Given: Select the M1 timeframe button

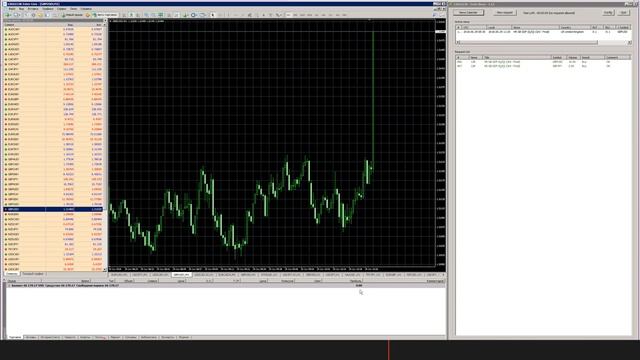Looking at the screenshot, I should pyautogui.click(x=288, y=15).
